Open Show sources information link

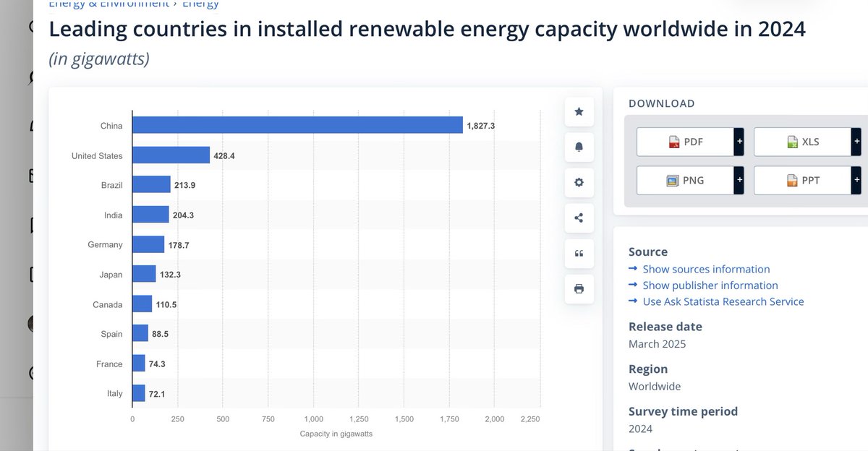pos(706,269)
